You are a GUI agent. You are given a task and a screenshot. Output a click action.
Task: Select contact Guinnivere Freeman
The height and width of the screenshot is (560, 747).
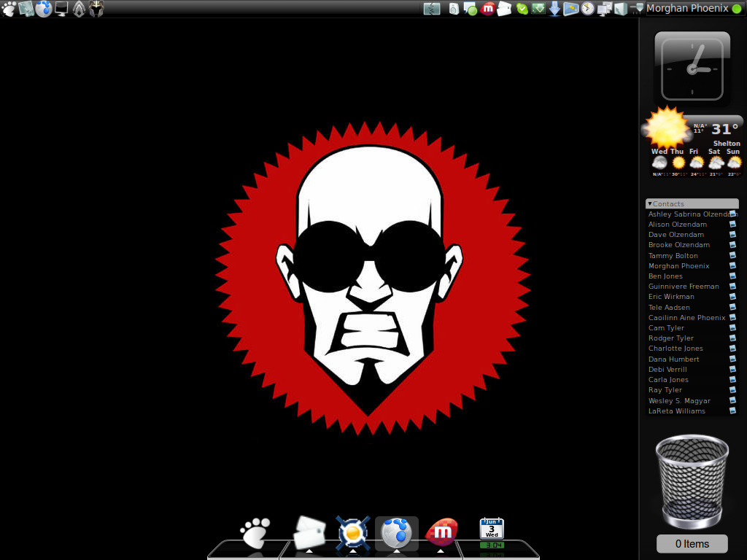(x=684, y=287)
